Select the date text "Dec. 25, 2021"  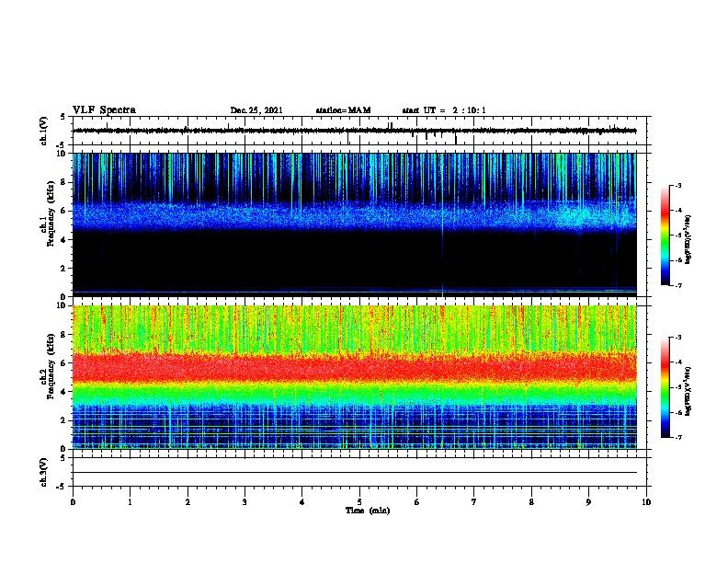pyautogui.click(x=256, y=110)
